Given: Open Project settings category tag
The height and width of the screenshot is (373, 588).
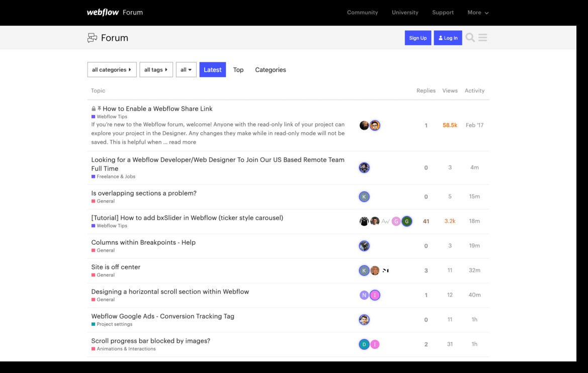Looking at the screenshot, I should point(112,324).
